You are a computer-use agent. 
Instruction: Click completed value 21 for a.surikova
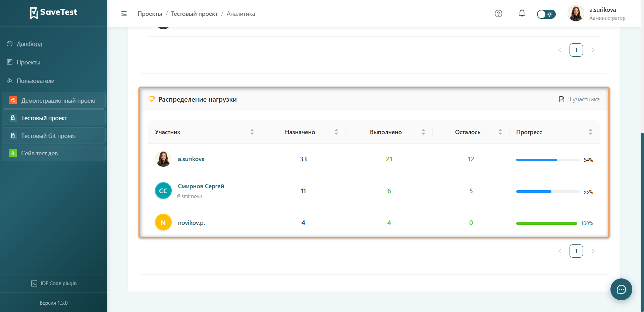[x=389, y=159]
